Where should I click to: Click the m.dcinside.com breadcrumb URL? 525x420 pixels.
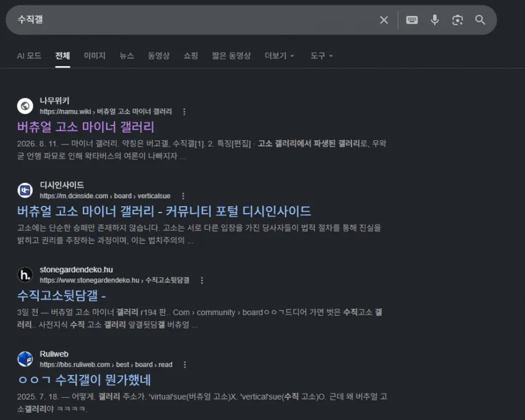tap(105, 196)
